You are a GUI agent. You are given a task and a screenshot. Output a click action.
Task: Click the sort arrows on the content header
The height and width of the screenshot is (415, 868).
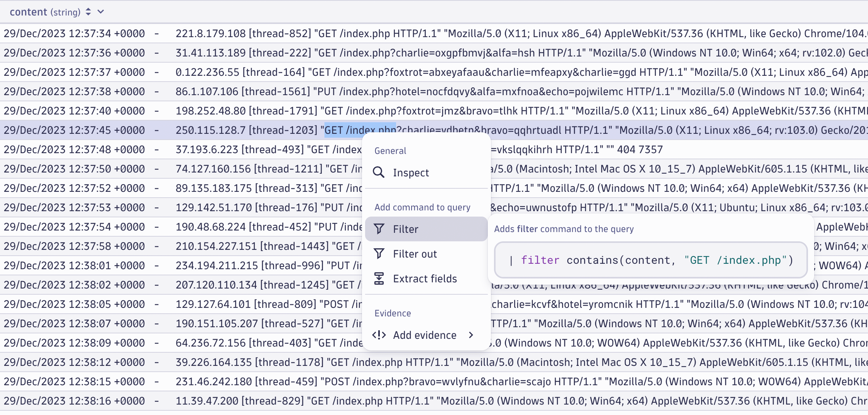coord(88,11)
